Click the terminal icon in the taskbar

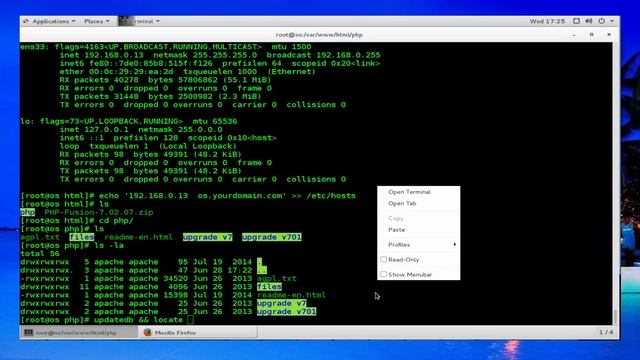point(29,333)
